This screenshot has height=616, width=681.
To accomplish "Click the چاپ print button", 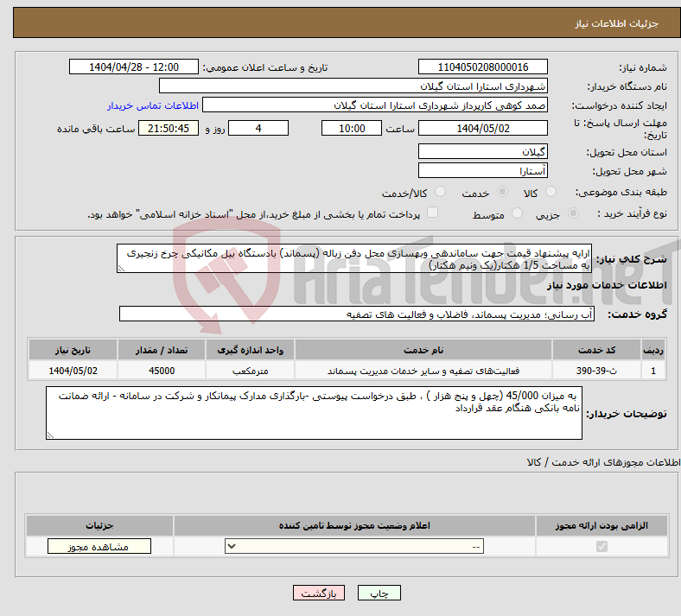I will (x=379, y=593).
